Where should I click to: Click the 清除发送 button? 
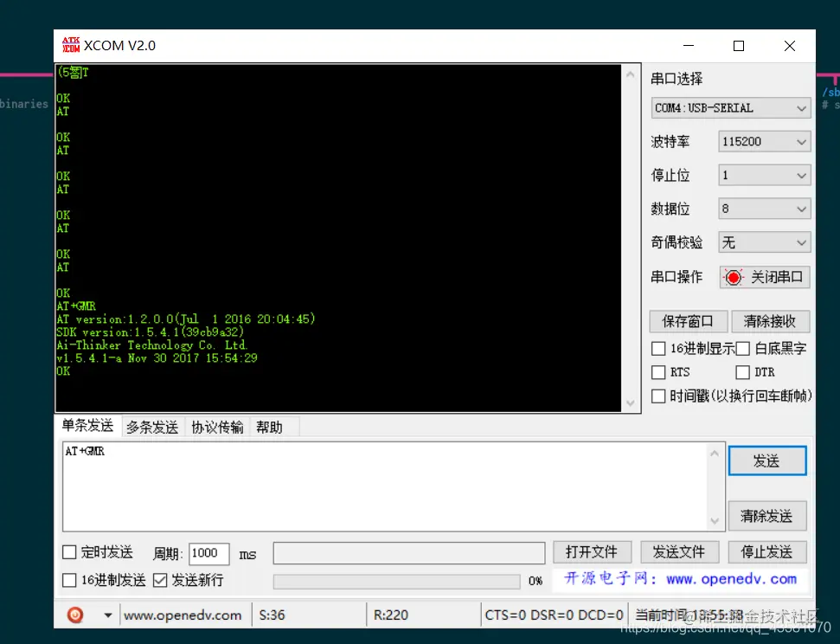pyautogui.click(x=767, y=516)
